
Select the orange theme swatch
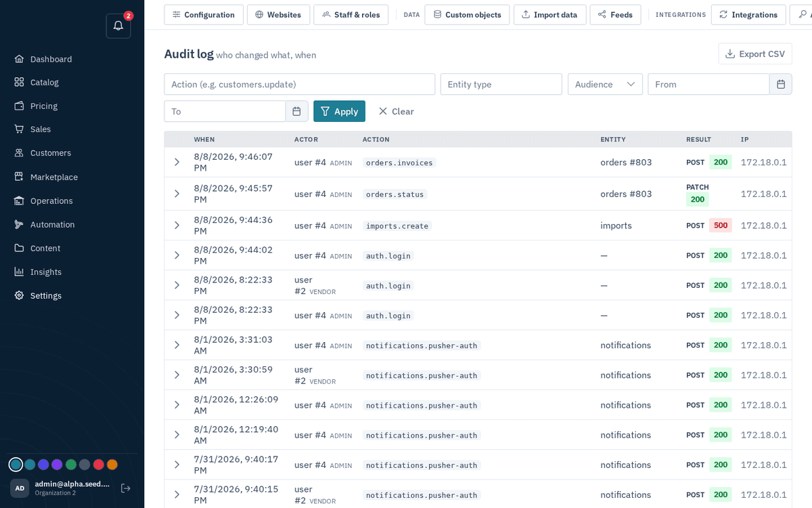pyautogui.click(x=112, y=465)
